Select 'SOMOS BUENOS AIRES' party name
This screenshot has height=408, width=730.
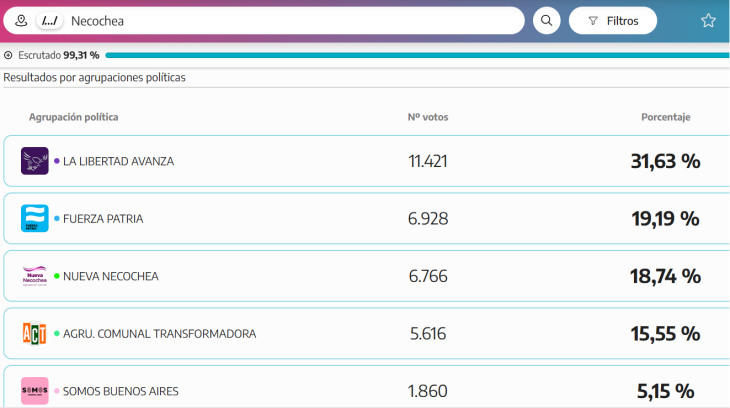121,391
